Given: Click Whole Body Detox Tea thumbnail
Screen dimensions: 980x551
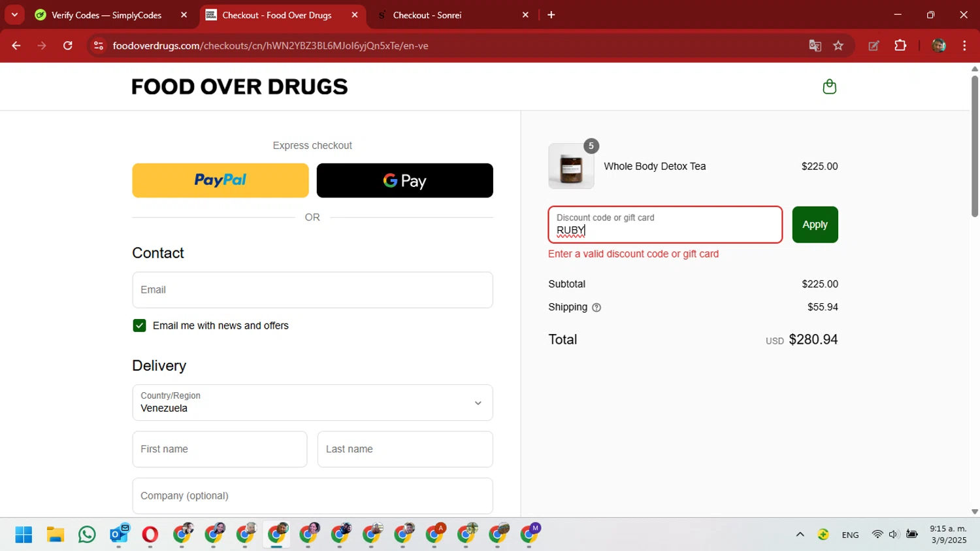Looking at the screenshot, I should [x=571, y=166].
